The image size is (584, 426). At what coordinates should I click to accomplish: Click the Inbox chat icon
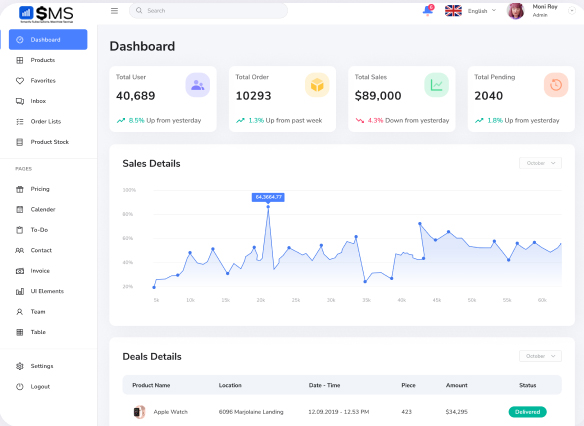pyautogui.click(x=20, y=101)
